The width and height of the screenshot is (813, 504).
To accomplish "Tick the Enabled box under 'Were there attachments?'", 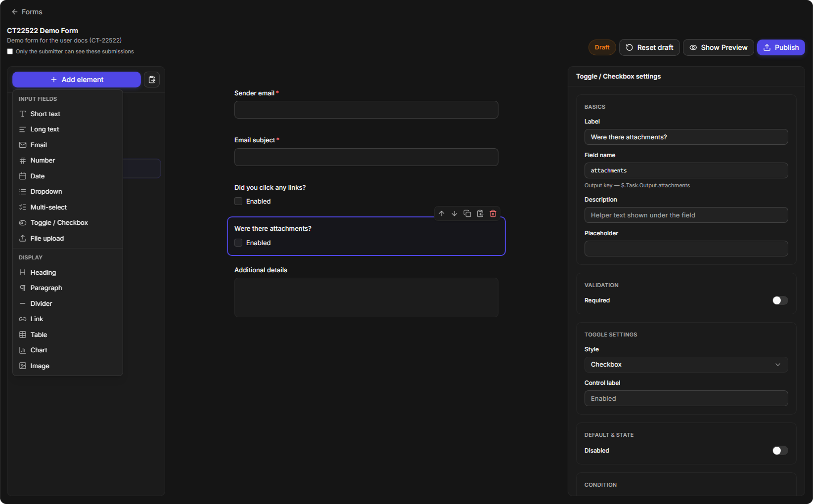I will coord(238,243).
